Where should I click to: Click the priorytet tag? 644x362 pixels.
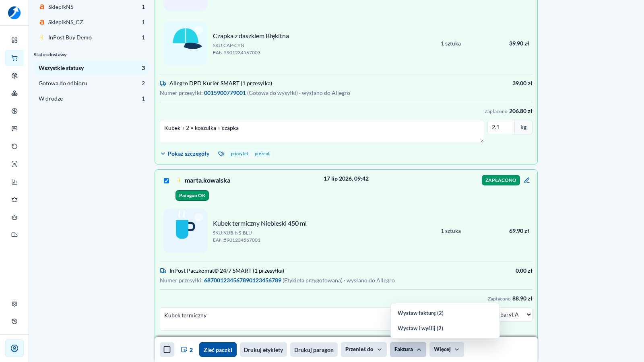coord(239,154)
